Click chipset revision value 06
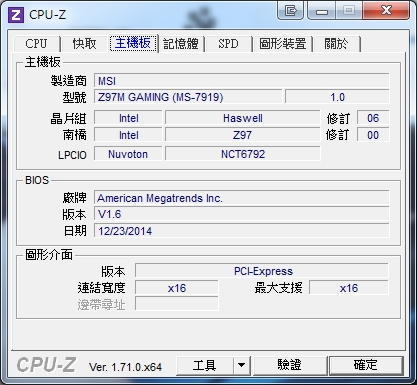417x385 pixels. click(373, 118)
